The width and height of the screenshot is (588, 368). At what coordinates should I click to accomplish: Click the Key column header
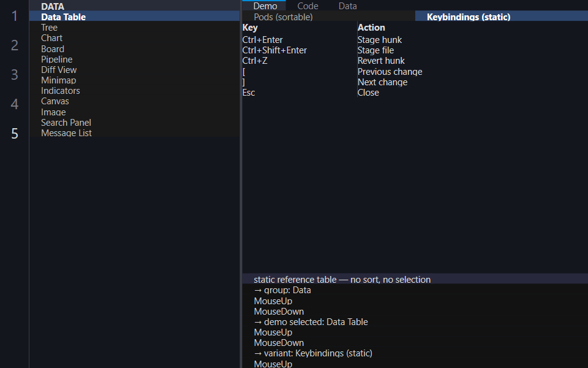click(250, 28)
